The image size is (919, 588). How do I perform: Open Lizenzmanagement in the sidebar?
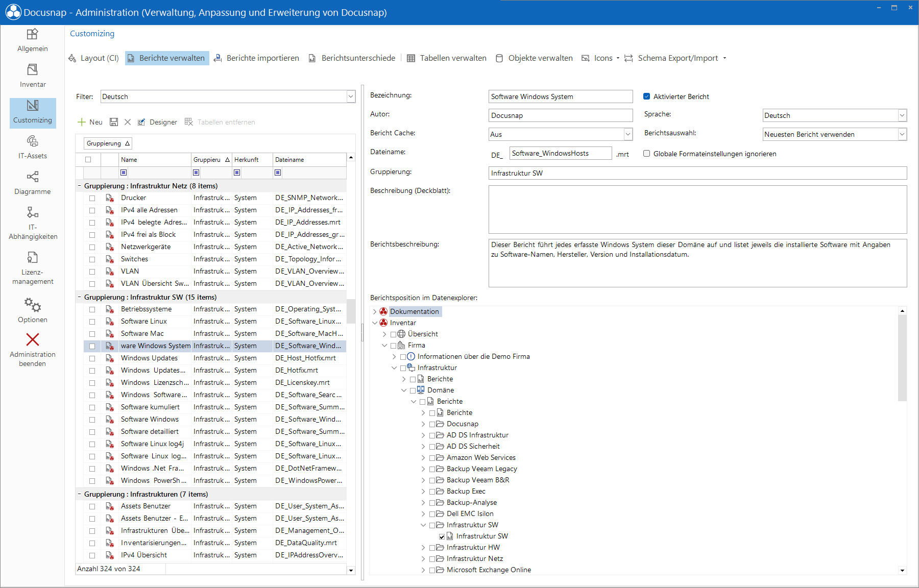[x=33, y=268]
